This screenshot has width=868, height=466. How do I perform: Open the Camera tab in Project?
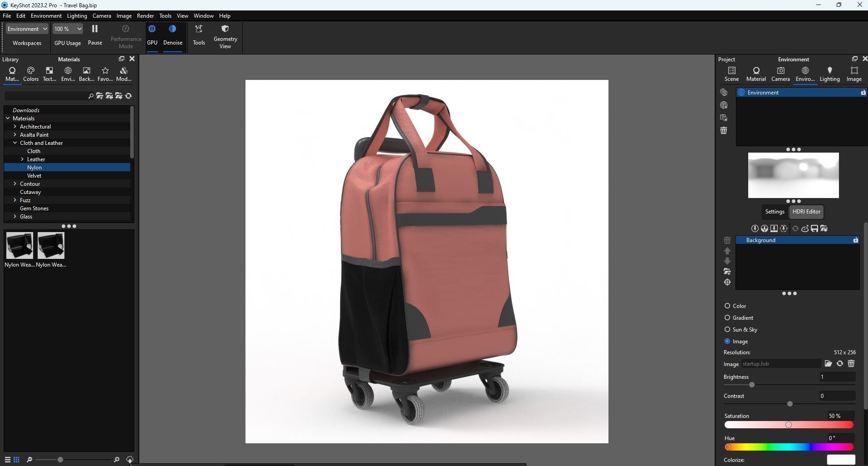click(780, 74)
